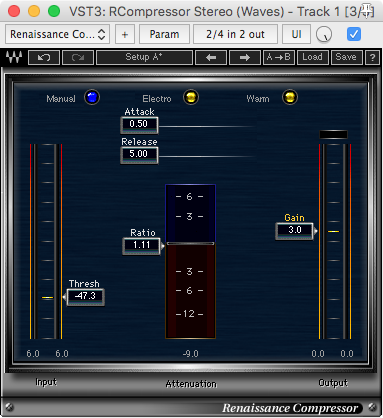This screenshot has width=383, height=418.
Task: Toggle the Warm character LED
Action: [x=290, y=97]
